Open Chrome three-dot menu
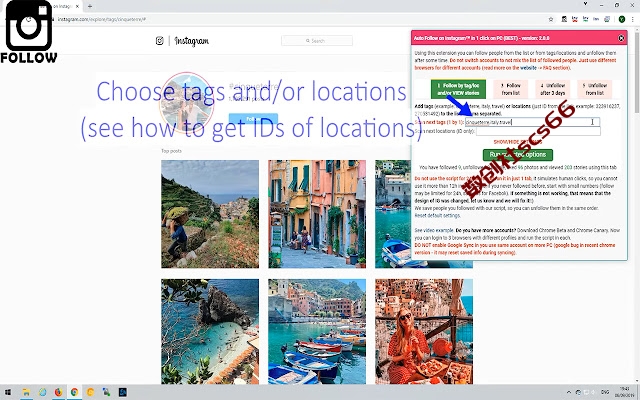Screen dimensions: 640x400 [633, 19]
